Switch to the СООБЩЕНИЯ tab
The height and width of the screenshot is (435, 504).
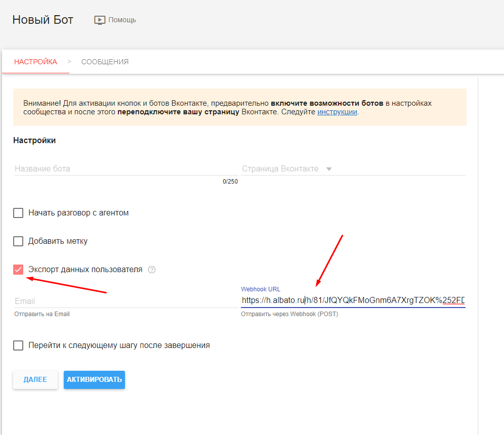[105, 62]
